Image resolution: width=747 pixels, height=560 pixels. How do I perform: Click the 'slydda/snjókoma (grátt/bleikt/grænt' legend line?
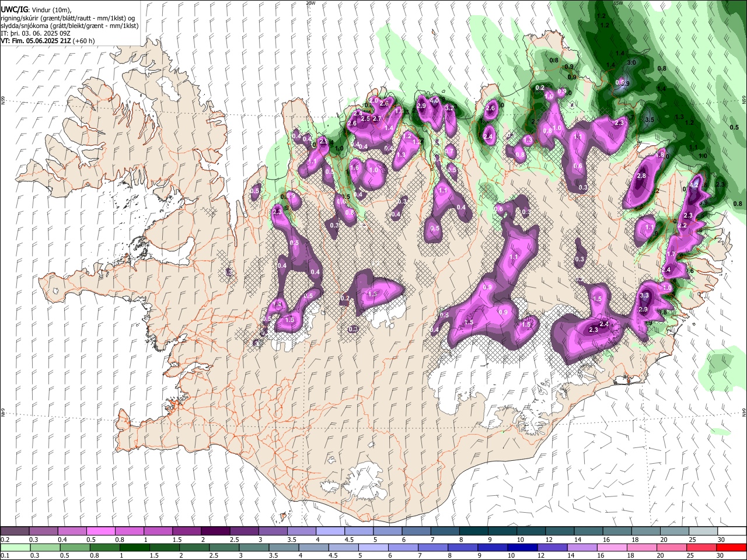pyautogui.click(x=69, y=26)
